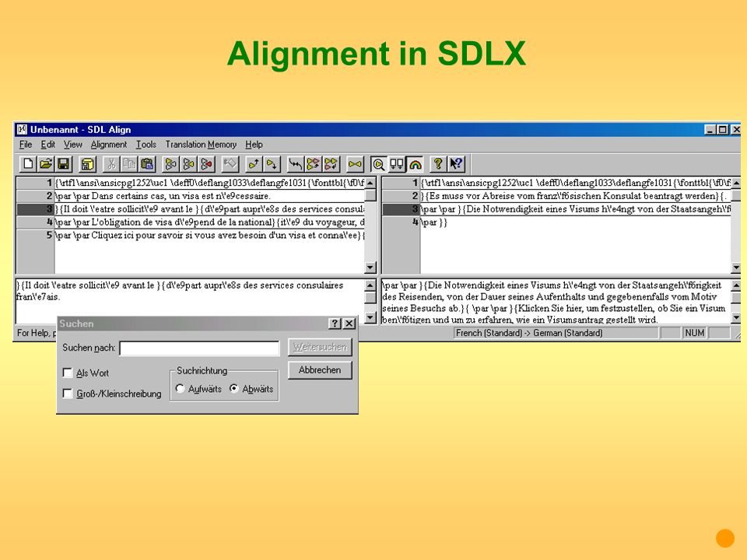This screenshot has height=560, width=747.
Task: Click the Copy toolbar icon
Action: coord(129,164)
